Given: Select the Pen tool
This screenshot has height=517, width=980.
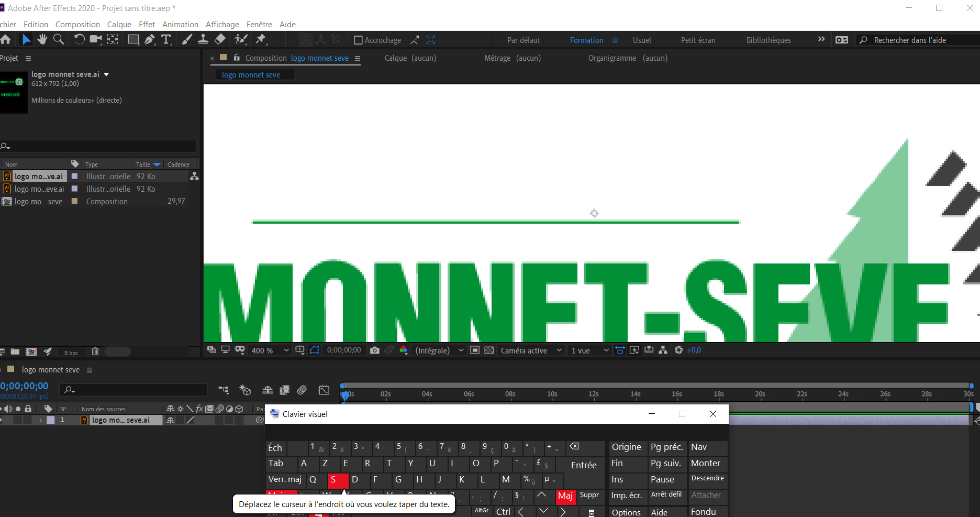Looking at the screenshot, I should 150,39.
